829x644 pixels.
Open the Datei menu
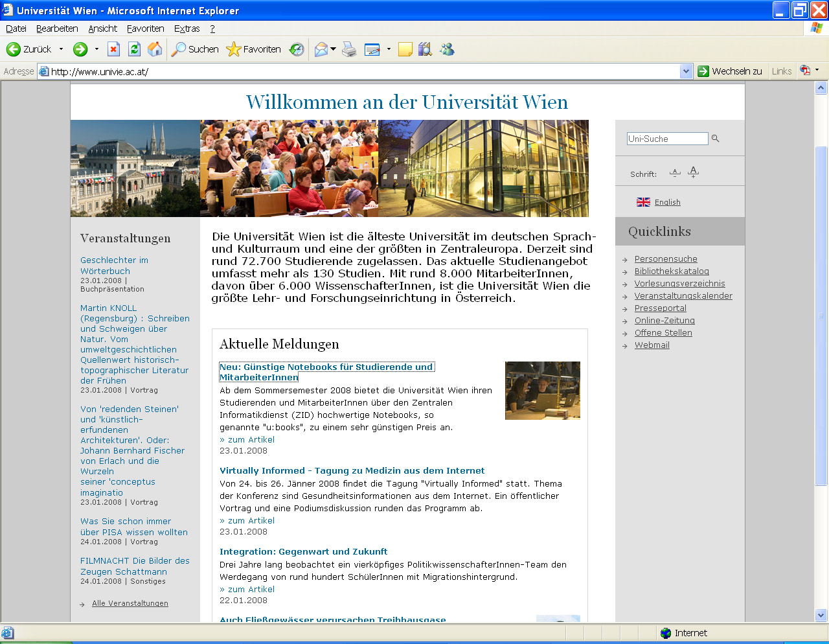tap(16, 29)
